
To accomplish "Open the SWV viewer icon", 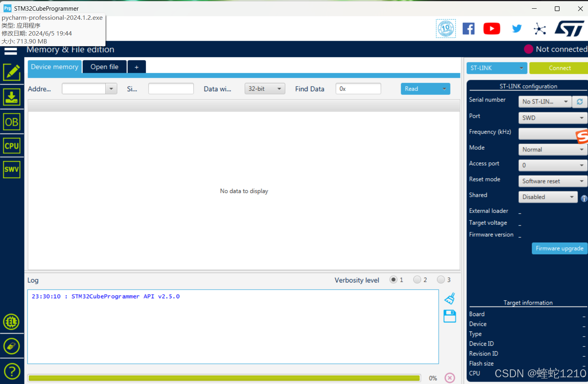I will click(12, 169).
